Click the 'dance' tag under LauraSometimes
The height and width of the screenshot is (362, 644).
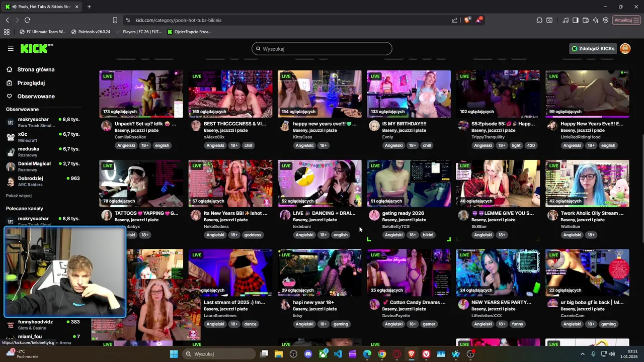251,324
